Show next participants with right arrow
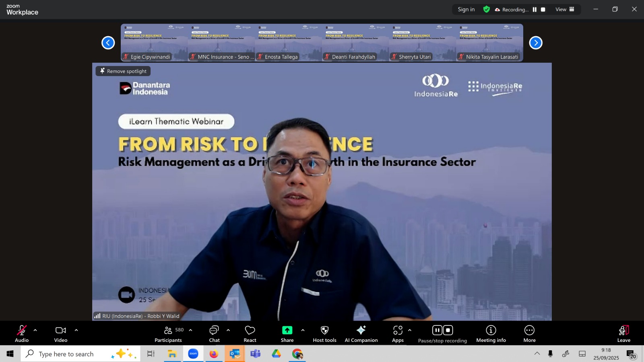The image size is (644, 362). pyautogui.click(x=536, y=43)
